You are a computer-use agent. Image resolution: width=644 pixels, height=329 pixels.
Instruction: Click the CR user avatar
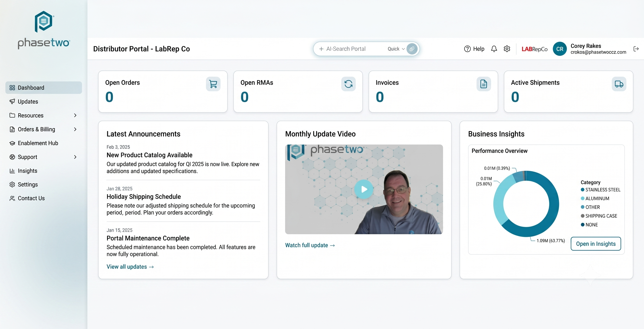click(x=559, y=49)
